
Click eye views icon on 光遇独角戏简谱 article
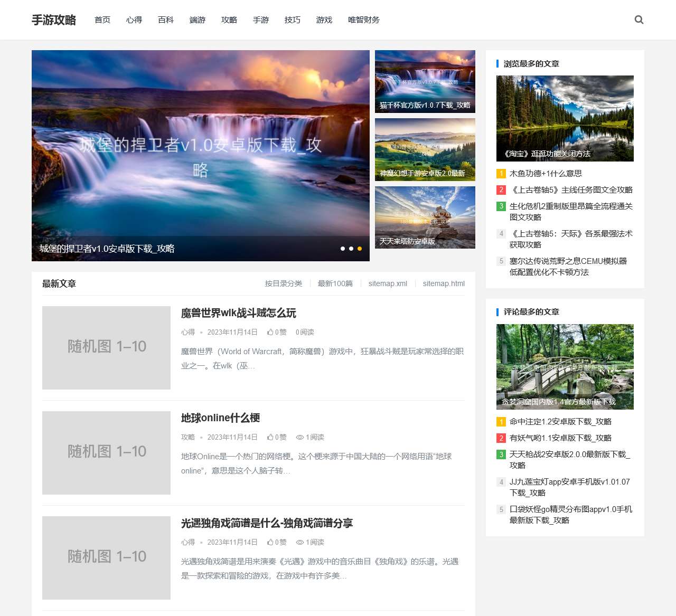[299, 543]
